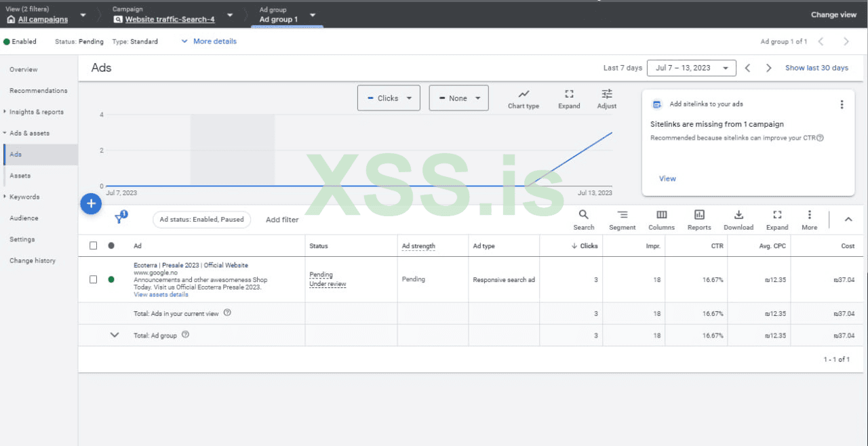The width and height of the screenshot is (868, 446).
Task: Open the Clicks metric dropdown
Action: (389, 98)
